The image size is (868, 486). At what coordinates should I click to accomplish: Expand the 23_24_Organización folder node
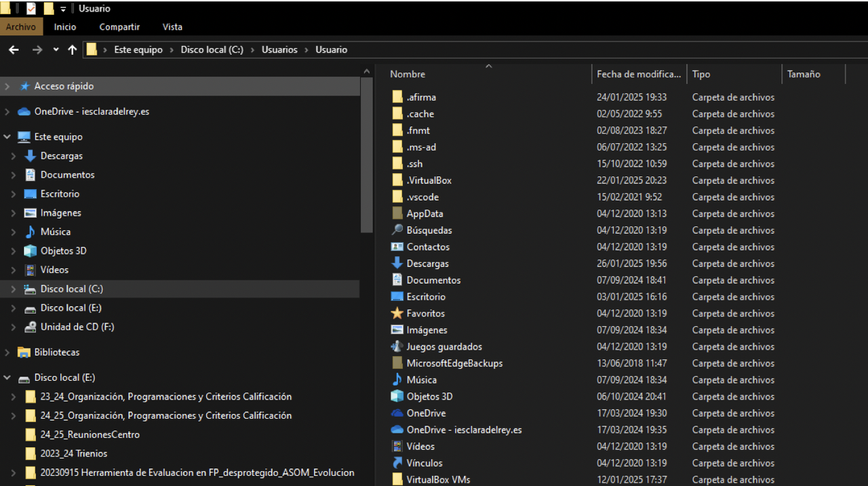(x=13, y=397)
